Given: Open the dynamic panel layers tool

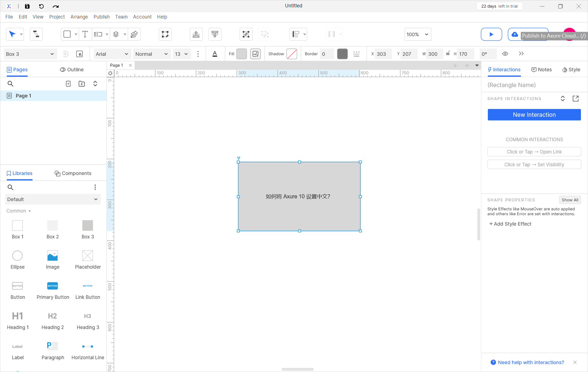Looking at the screenshot, I should (x=116, y=34).
